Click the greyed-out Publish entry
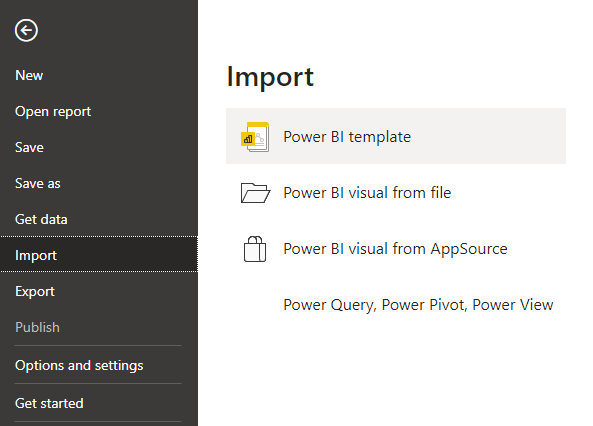Image resolution: width=593 pixels, height=426 pixels. tap(37, 327)
